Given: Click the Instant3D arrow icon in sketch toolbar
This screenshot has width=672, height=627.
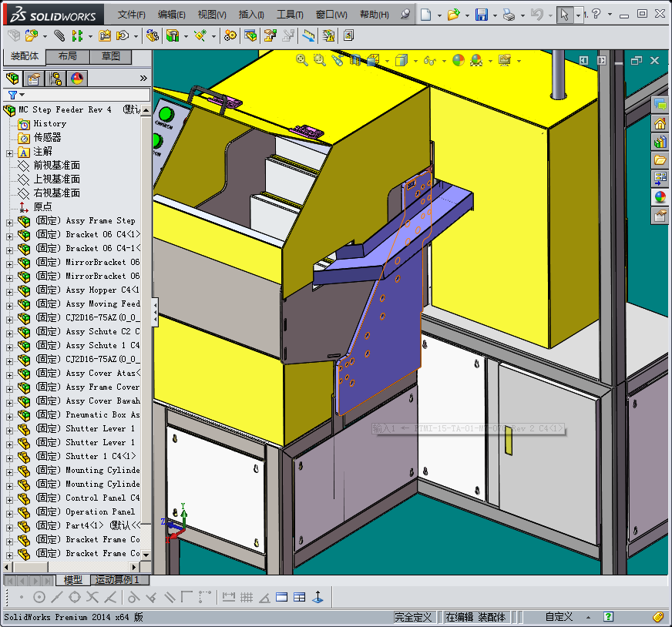Looking at the screenshot, I should [x=318, y=597].
